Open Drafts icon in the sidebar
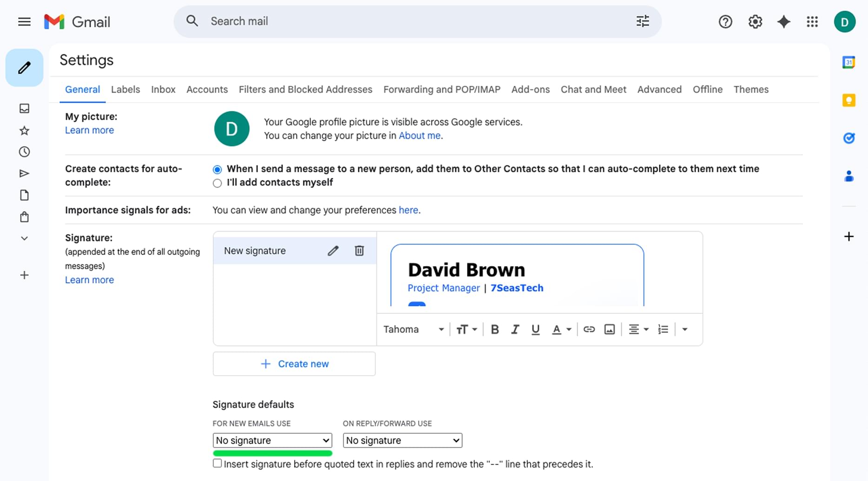The height and width of the screenshot is (481, 868). (x=24, y=195)
